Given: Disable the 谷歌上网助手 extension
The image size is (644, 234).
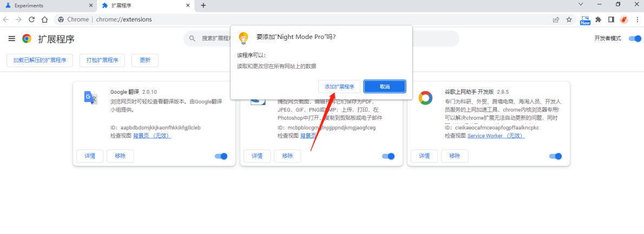Looking at the screenshot, I should 555,157.
